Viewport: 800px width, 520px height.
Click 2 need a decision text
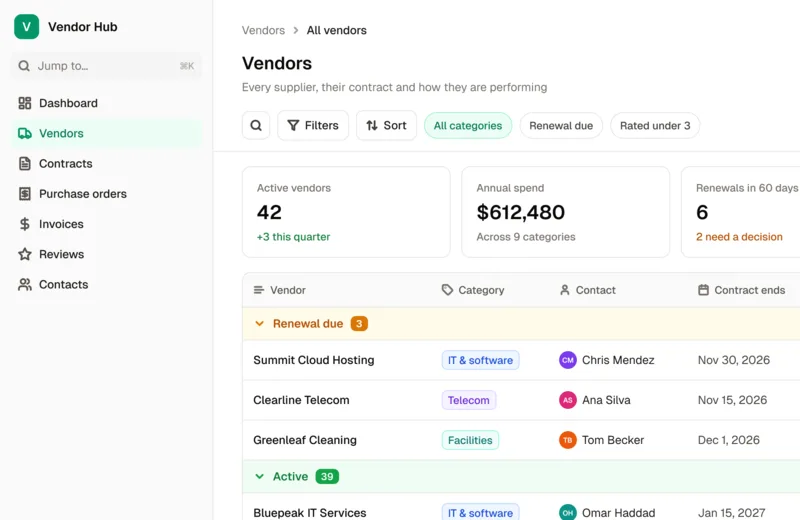(x=739, y=237)
